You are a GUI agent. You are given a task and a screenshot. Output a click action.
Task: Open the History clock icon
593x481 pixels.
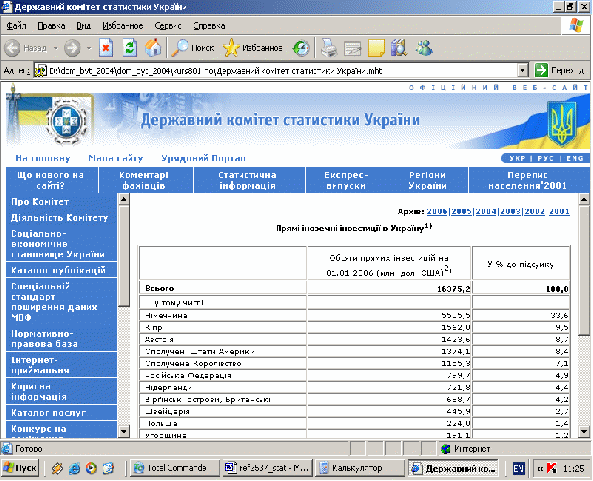coord(301,48)
